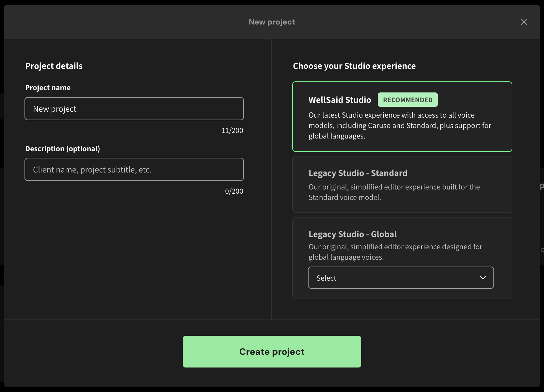Open the Select dropdown box
Image resolution: width=544 pixels, height=392 pixels.
pos(392,278)
